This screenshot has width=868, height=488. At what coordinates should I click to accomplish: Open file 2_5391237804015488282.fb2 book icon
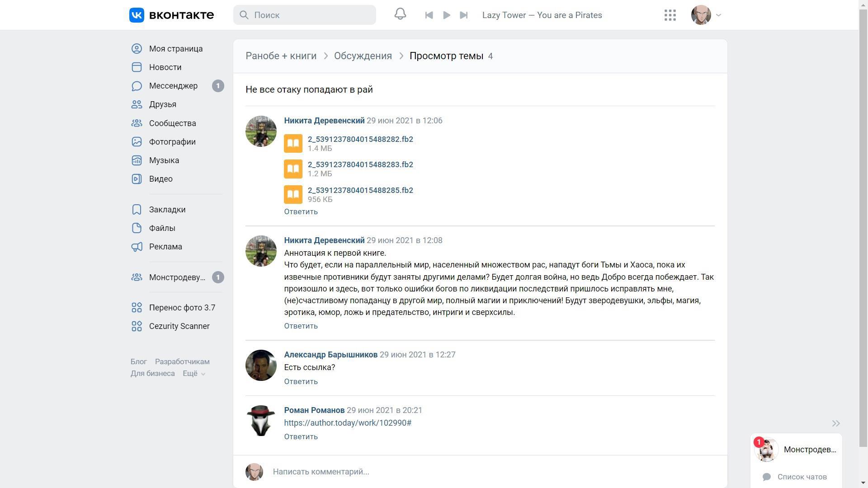click(293, 144)
